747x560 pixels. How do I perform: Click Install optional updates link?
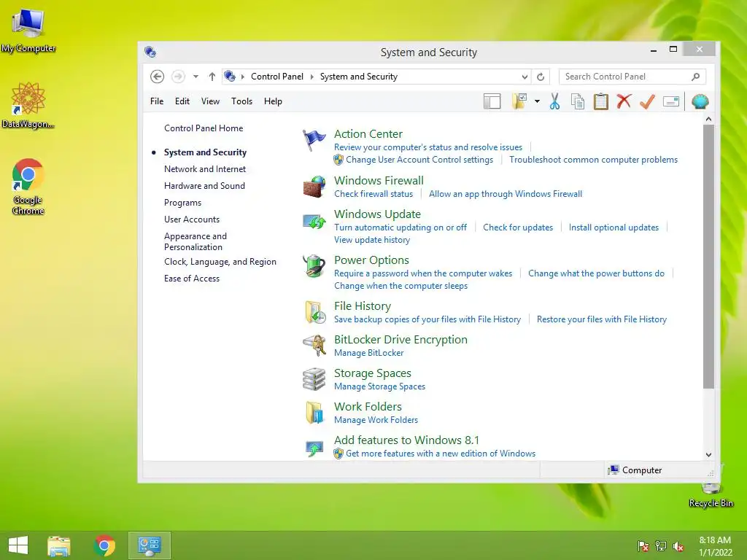(x=614, y=227)
